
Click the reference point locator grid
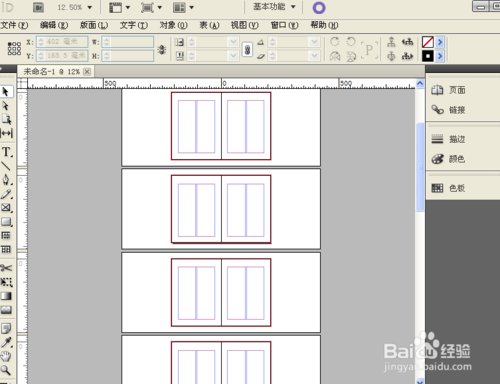pyautogui.click(x=14, y=49)
